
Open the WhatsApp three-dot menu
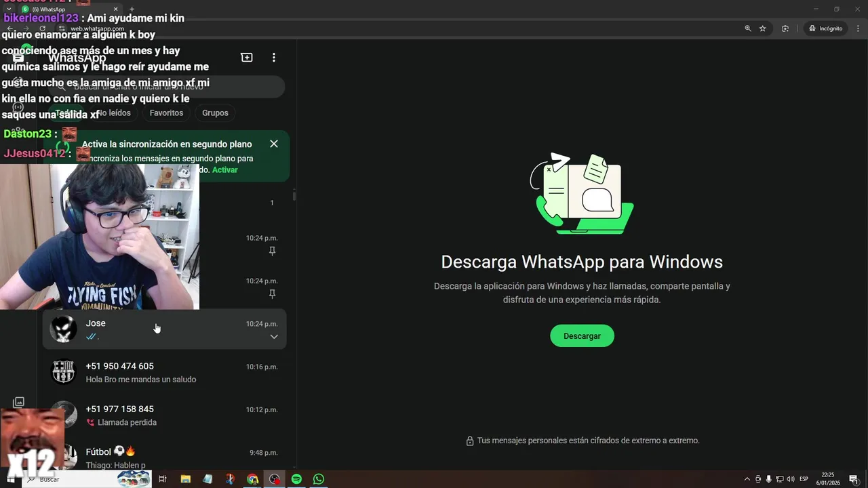(274, 58)
